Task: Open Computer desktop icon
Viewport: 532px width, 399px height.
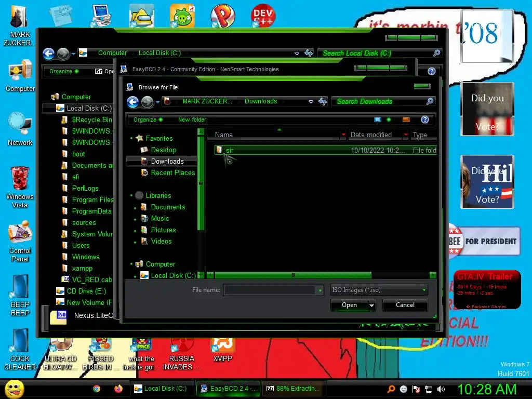Action: [20, 75]
